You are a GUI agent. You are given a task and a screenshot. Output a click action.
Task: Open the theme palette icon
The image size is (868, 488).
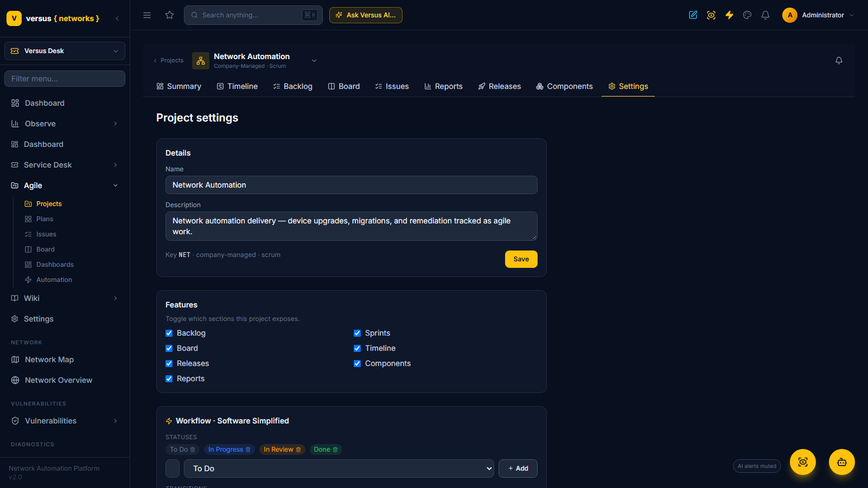(748, 15)
